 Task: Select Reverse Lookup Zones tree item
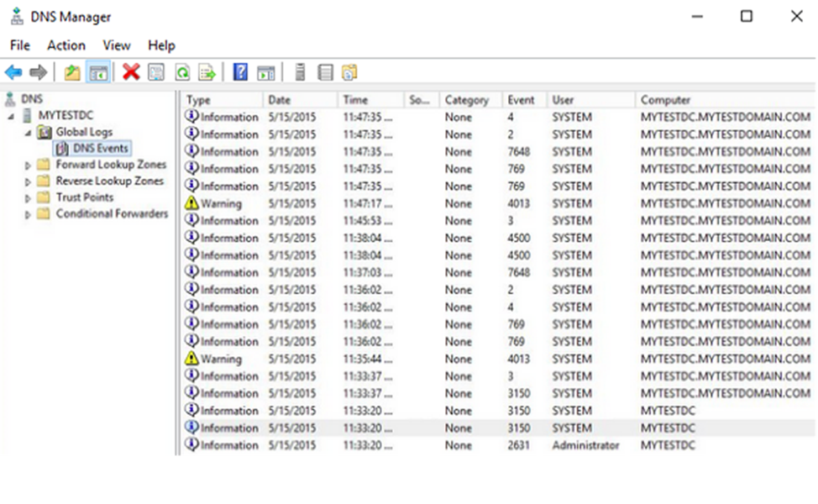point(110,181)
